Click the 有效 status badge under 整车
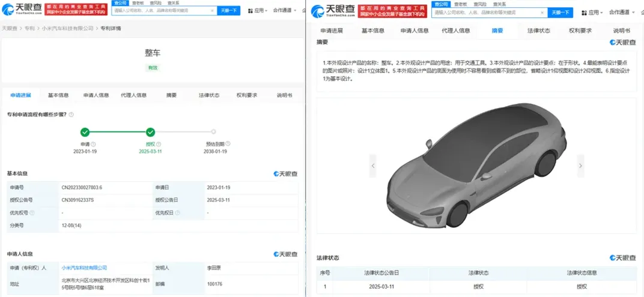 [153, 68]
